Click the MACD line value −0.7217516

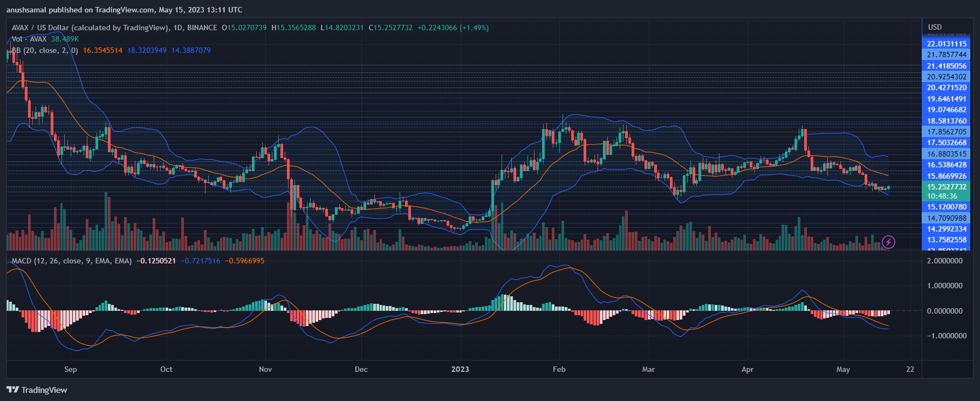click(x=201, y=261)
